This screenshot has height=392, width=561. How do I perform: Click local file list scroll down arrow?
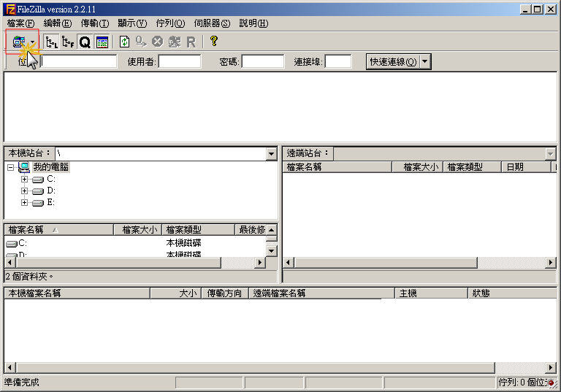[x=272, y=250]
